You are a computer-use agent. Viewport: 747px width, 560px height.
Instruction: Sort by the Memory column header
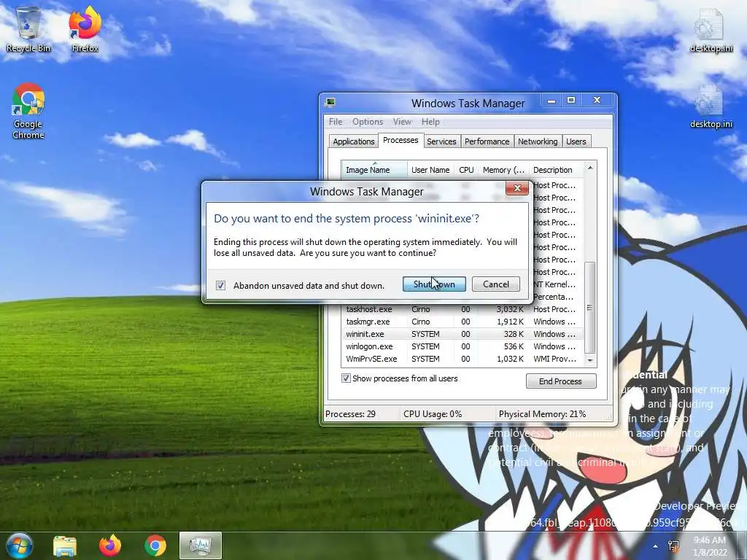tap(503, 170)
